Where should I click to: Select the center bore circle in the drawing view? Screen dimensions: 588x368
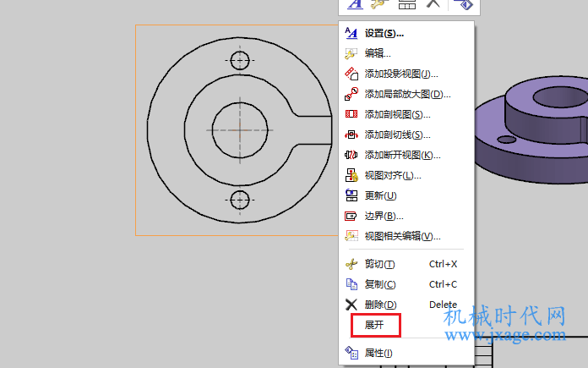click(240, 130)
